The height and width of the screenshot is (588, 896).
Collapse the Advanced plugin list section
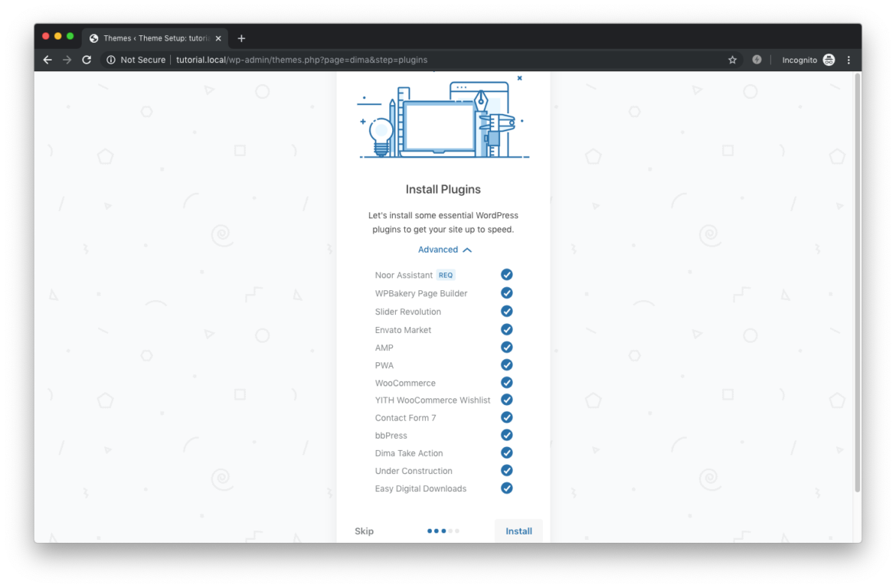444,249
